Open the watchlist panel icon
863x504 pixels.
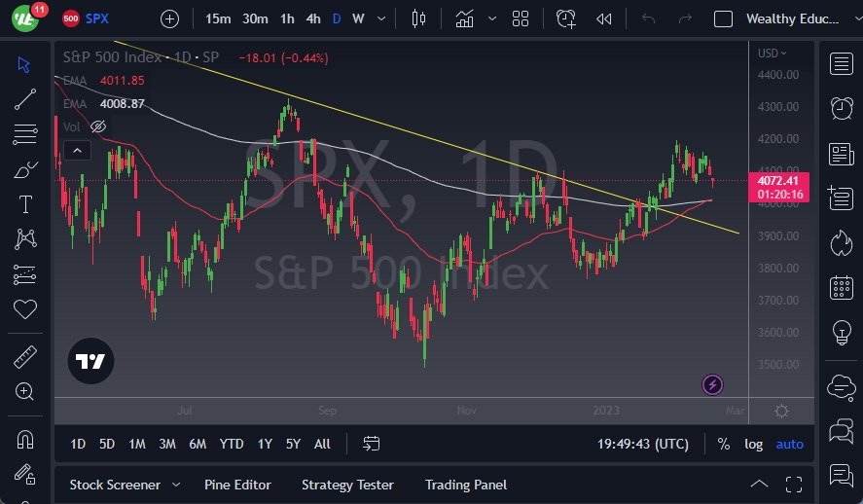842,64
